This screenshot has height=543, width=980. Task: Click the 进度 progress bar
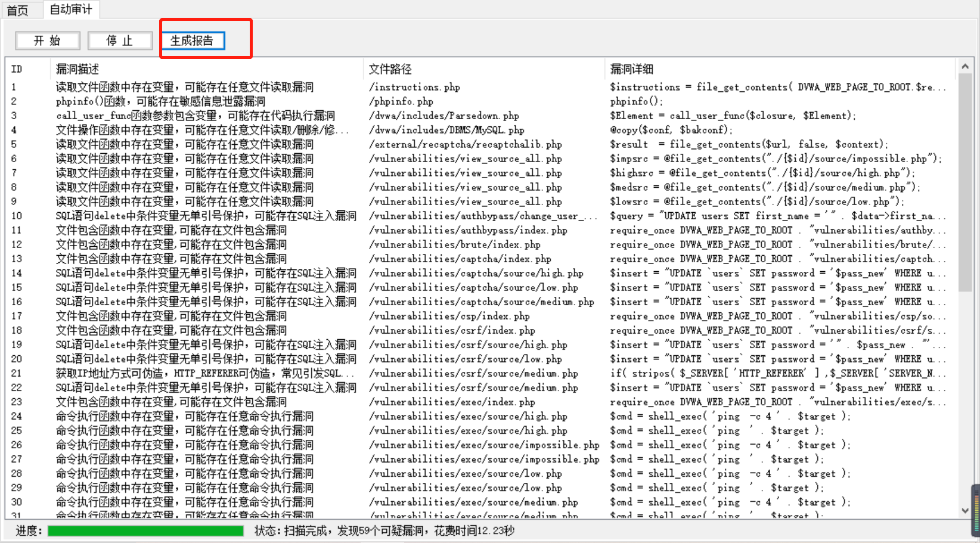(145, 530)
